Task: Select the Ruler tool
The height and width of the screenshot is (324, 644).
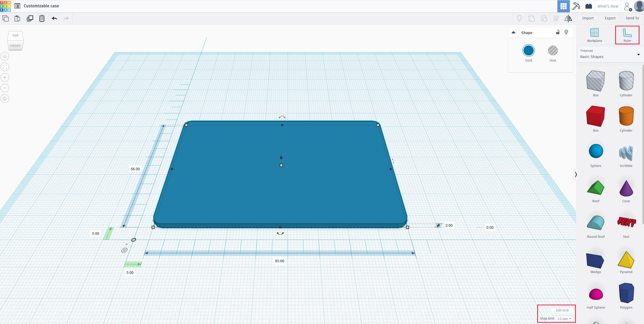Action: click(627, 35)
